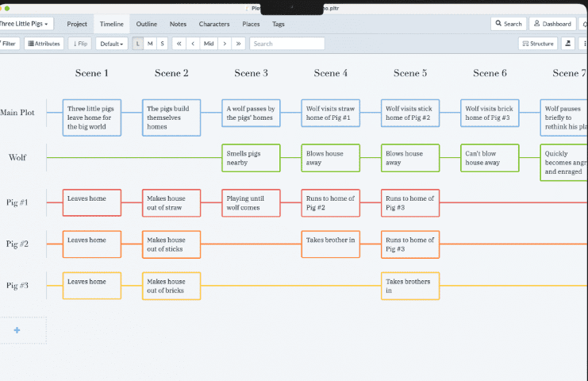Select Large card size L
Image resolution: width=588 pixels, height=381 pixels.
tap(138, 44)
